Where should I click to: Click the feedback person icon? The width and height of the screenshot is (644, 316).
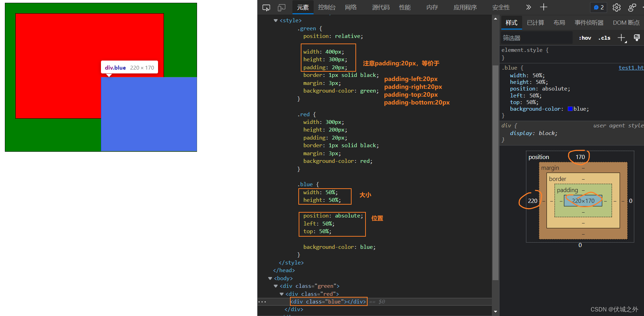pyautogui.click(x=632, y=7)
